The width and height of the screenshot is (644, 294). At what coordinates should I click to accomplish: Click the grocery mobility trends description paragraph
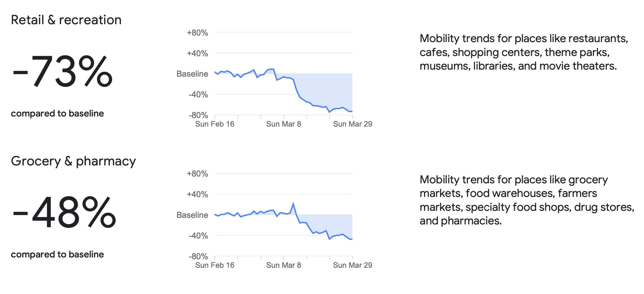click(527, 200)
